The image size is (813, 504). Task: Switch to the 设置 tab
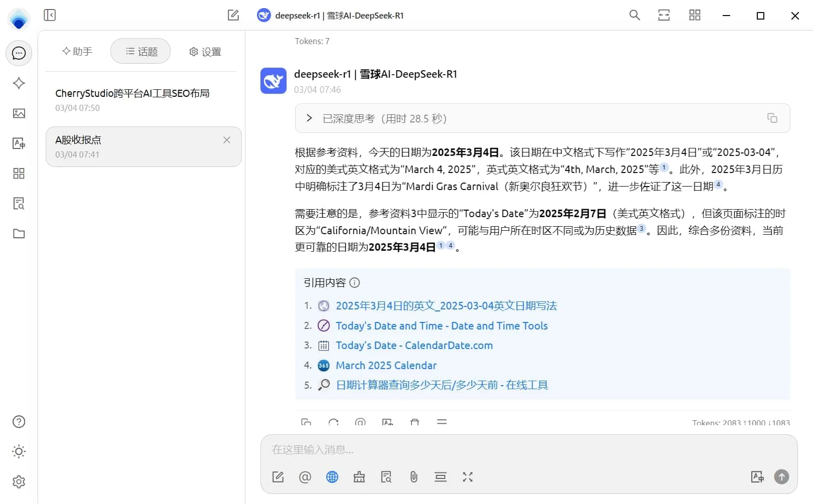[205, 52]
